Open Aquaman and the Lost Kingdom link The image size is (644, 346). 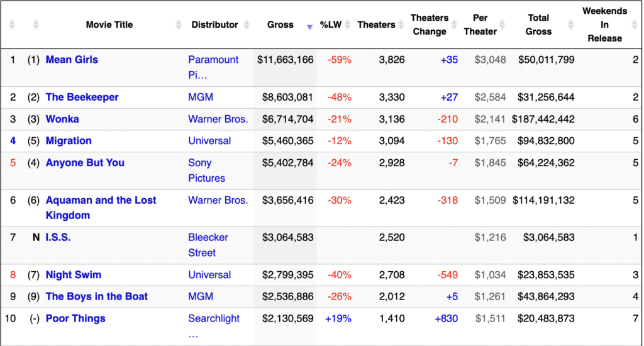click(x=101, y=208)
